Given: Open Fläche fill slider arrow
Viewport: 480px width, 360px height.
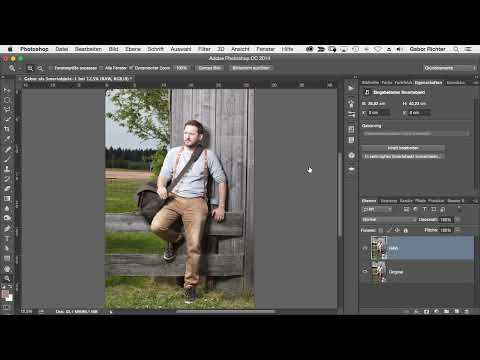Looking at the screenshot, I should pos(458,230).
